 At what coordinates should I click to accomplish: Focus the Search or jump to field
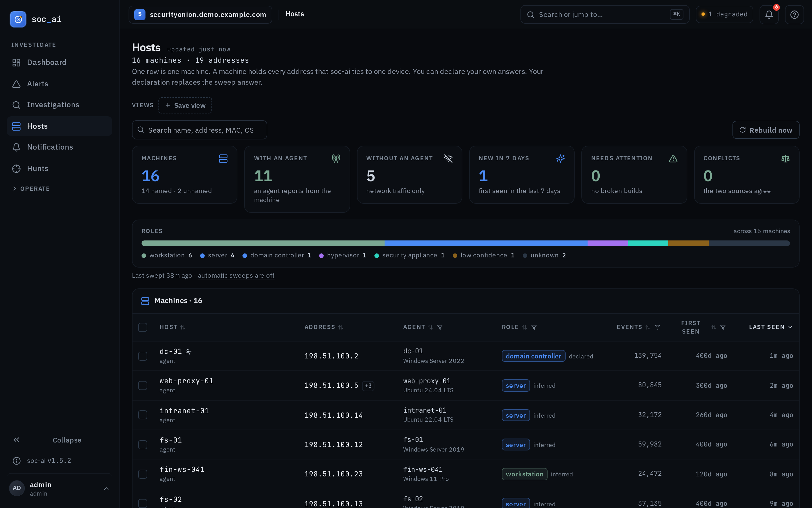click(605, 14)
